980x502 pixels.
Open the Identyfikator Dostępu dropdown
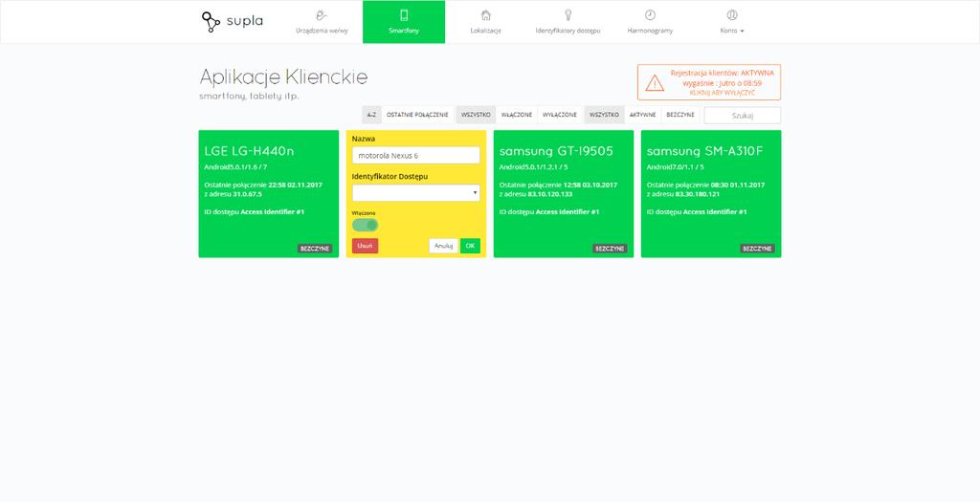click(415, 193)
